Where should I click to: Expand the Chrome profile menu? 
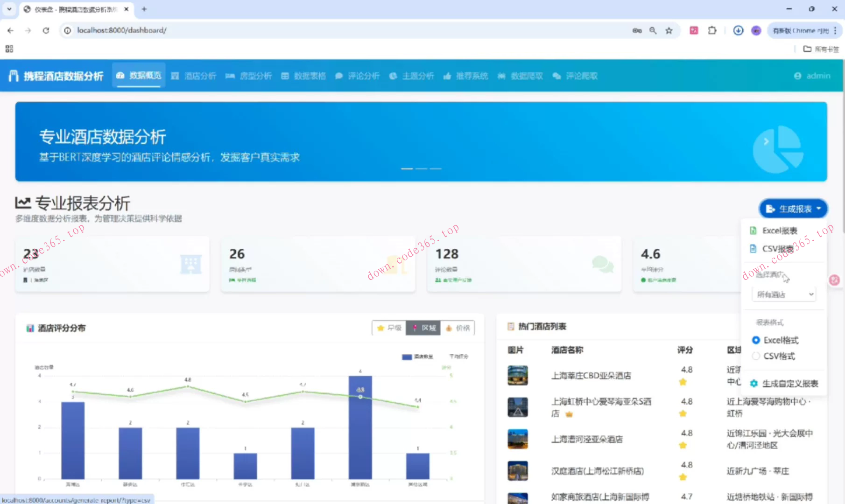click(x=756, y=30)
